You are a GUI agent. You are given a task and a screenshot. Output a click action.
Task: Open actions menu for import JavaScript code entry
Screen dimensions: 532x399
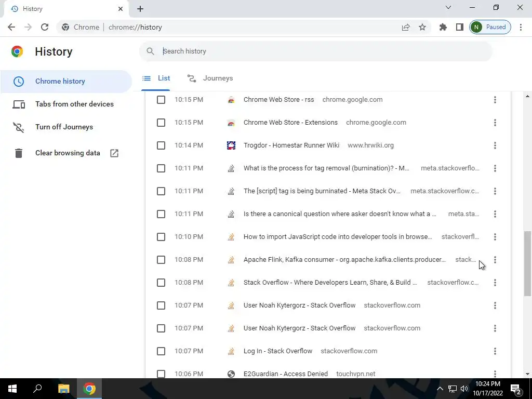click(495, 237)
